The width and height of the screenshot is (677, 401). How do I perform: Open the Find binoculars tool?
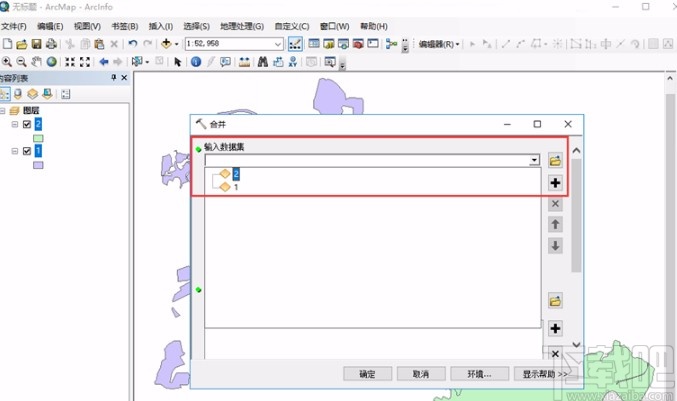263,62
